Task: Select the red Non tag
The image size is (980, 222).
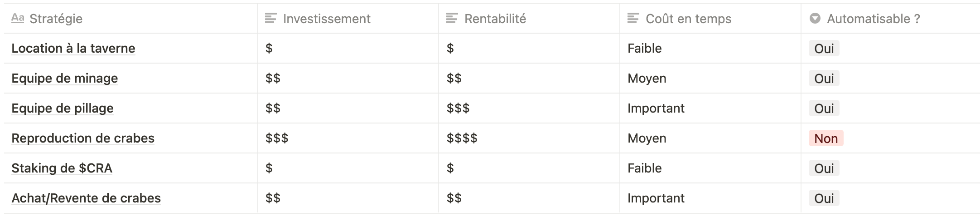Action: (826, 138)
